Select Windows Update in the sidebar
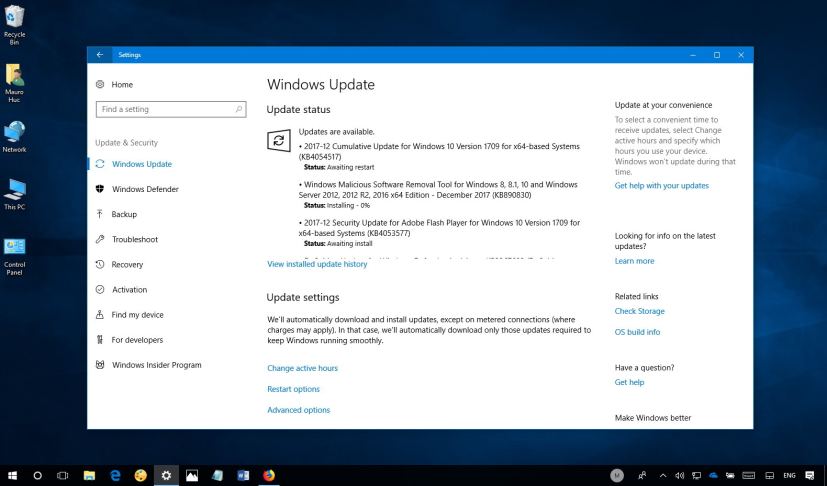The image size is (827, 486). click(x=141, y=164)
